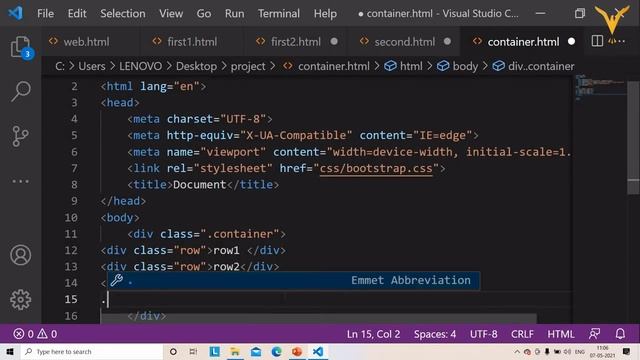Viewport: 640px width, 360px height.
Task: Click the editor minimap
Action: pos(599,88)
